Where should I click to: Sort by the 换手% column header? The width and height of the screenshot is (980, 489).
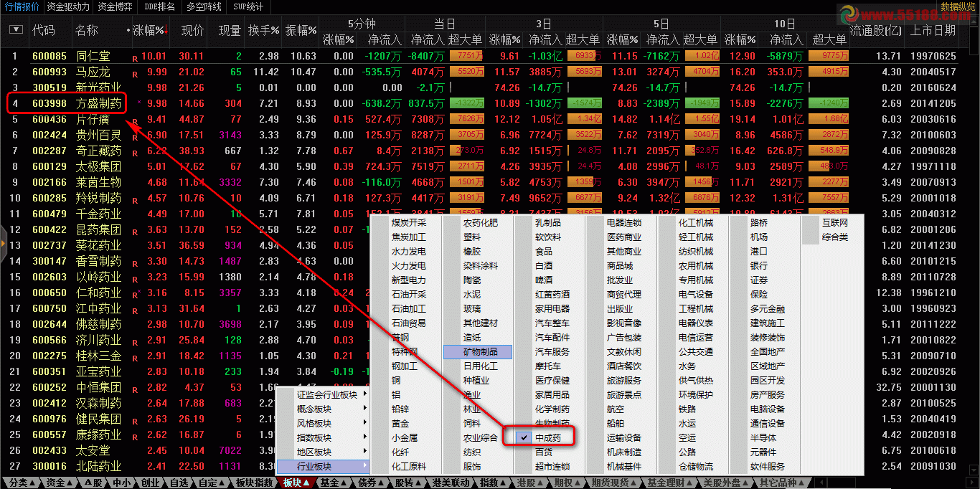click(x=264, y=31)
